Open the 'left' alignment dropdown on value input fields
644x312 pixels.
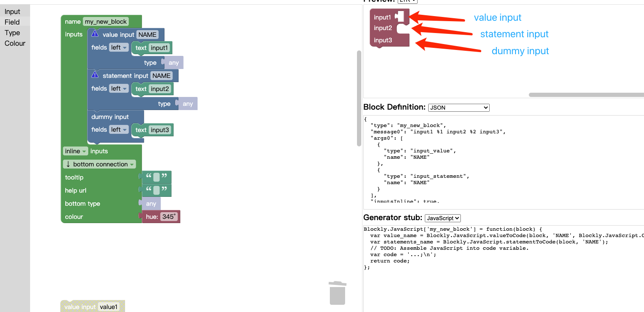coord(119,47)
